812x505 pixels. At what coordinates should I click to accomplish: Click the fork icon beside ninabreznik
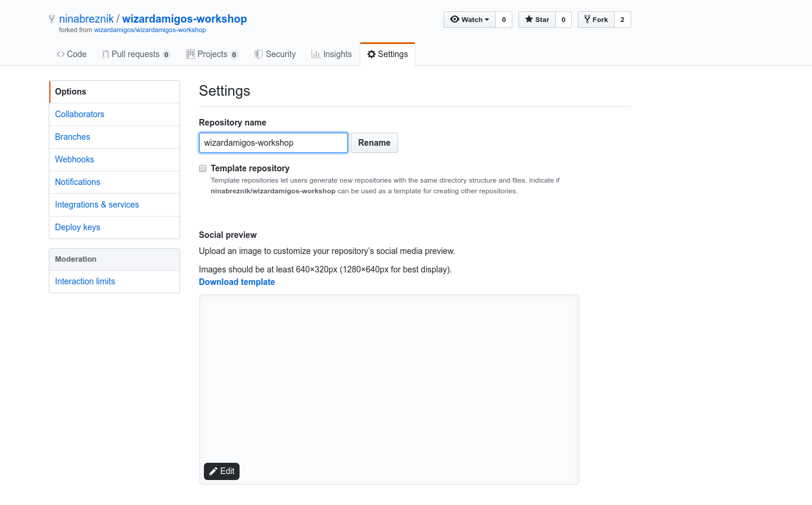tap(52, 19)
